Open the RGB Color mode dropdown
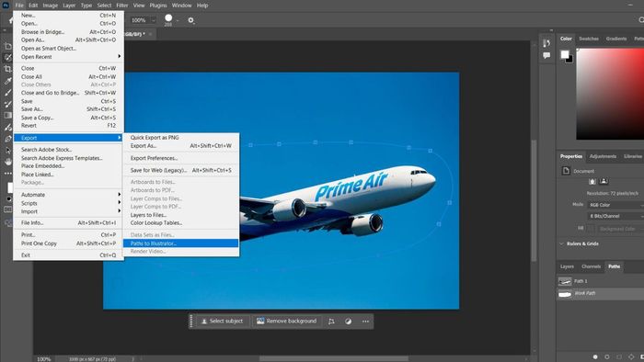Image resolution: width=644 pixels, height=362 pixels. (615, 205)
